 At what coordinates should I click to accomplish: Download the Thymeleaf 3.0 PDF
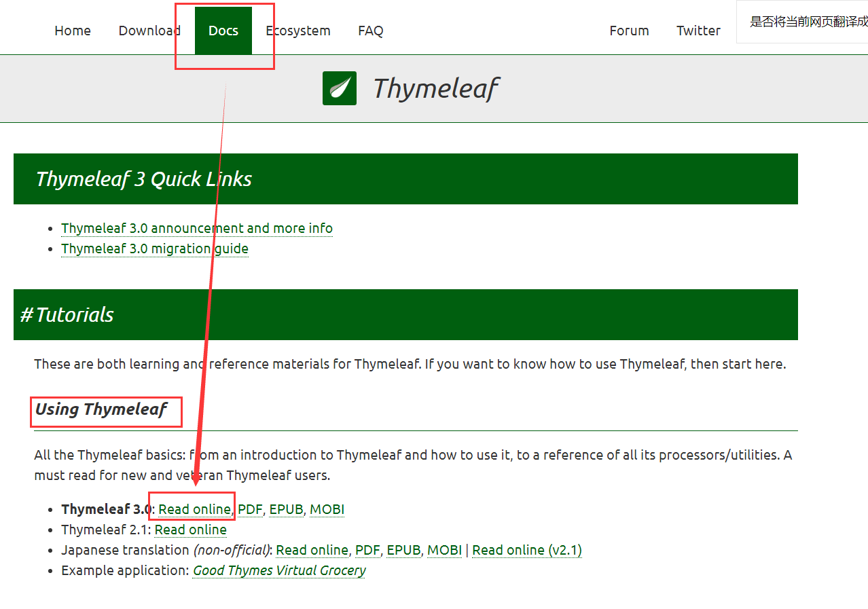click(250, 509)
